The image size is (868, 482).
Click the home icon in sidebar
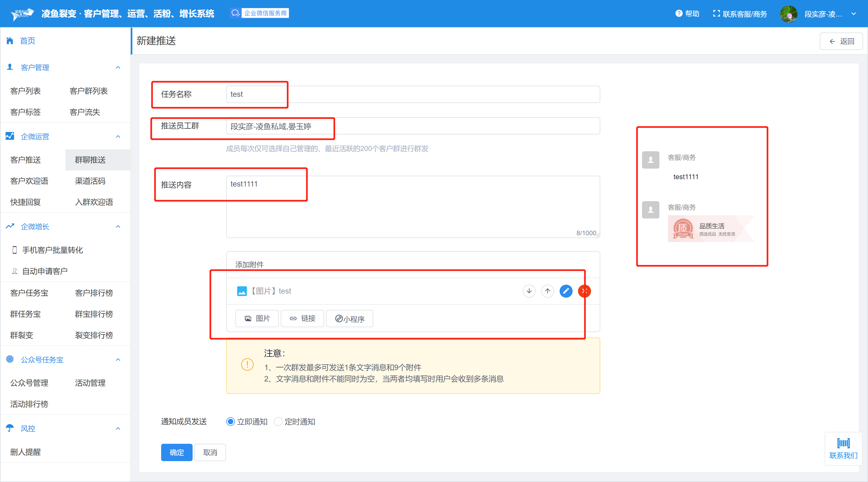[10, 41]
